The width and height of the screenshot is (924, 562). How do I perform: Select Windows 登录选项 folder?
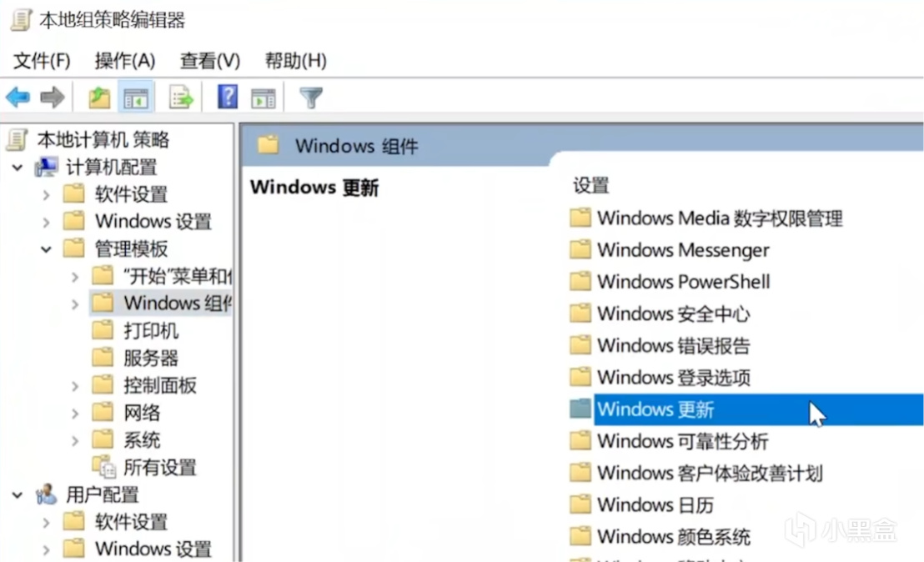click(674, 378)
